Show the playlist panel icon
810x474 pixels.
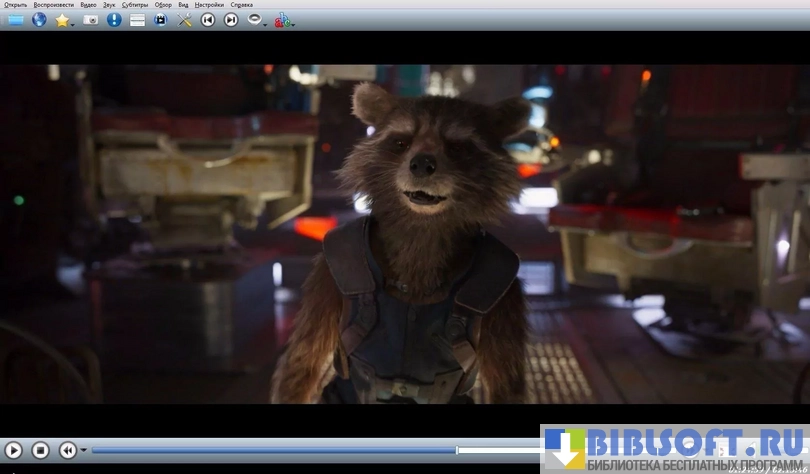coord(137,19)
